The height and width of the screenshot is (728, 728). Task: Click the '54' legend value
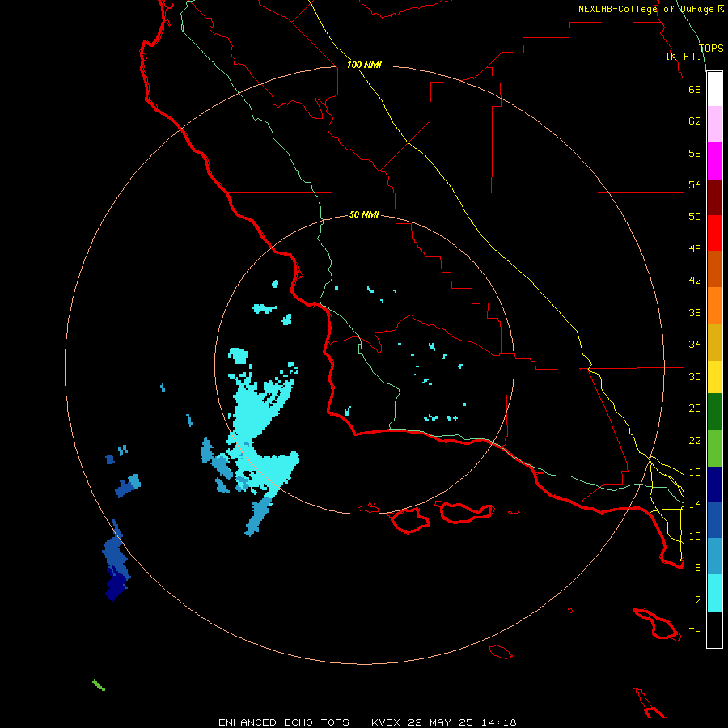[695, 184]
